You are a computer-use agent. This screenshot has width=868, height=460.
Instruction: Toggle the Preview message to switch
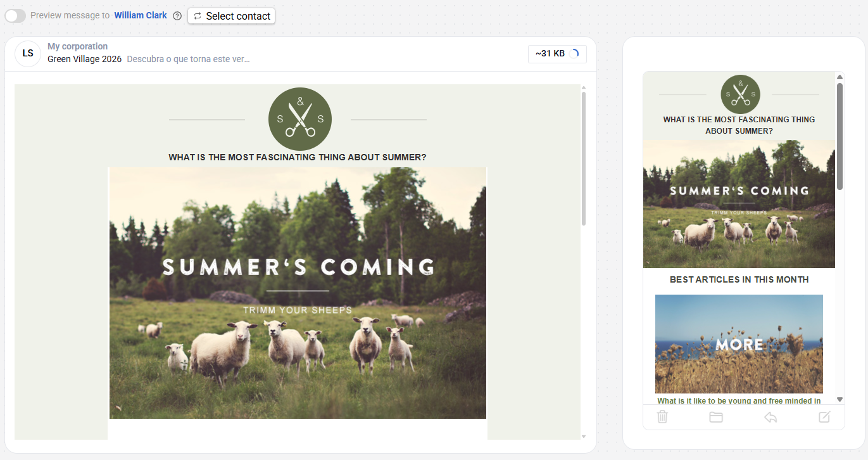pyautogui.click(x=15, y=16)
